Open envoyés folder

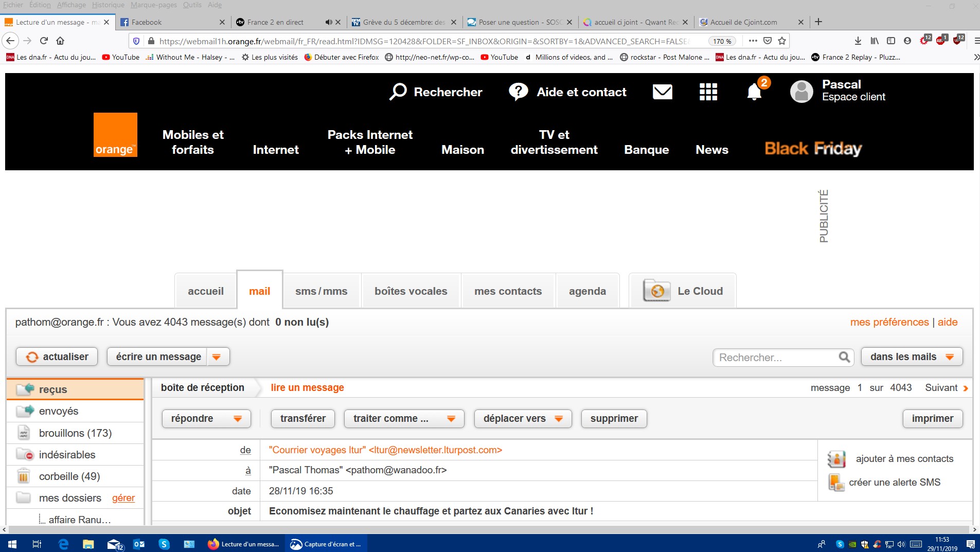75,411
